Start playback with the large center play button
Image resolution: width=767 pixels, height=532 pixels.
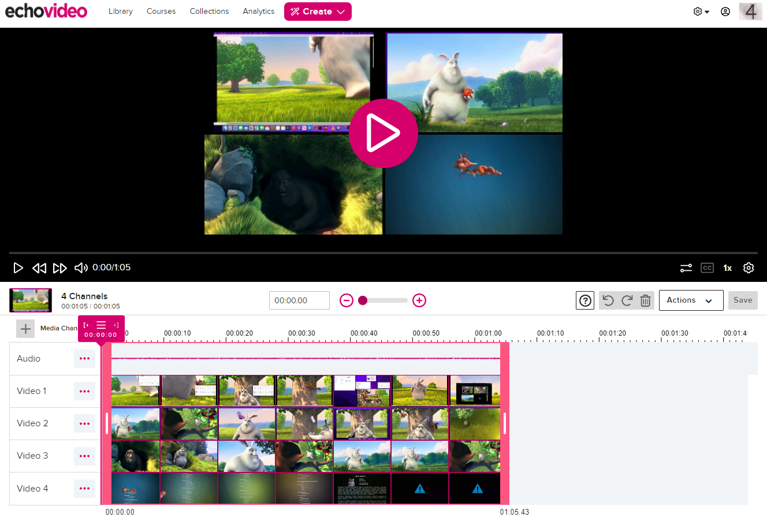tap(383, 133)
